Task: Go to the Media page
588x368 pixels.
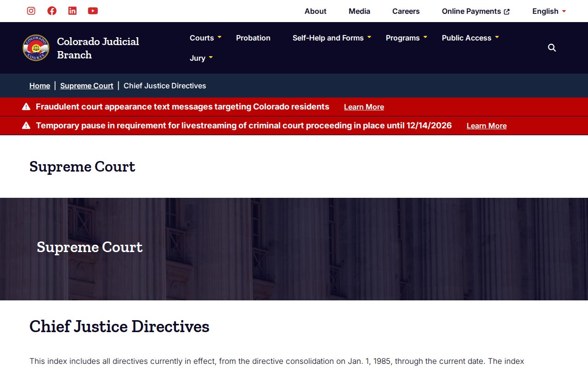Action: coord(359,11)
